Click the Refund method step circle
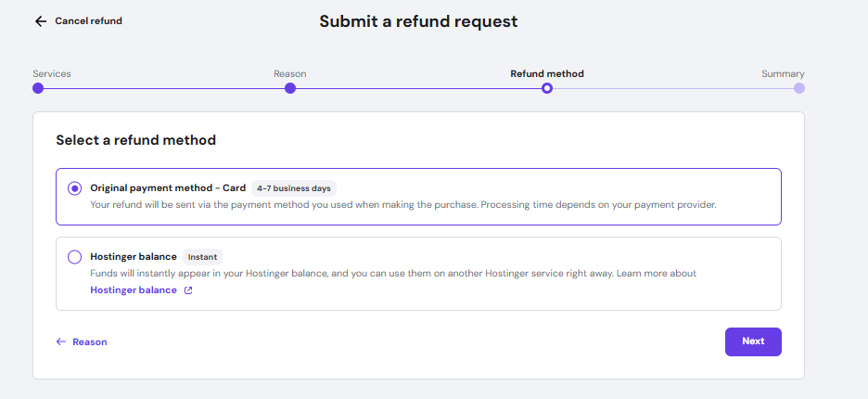The height and width of the screenshot is (399, 868). 547,88
